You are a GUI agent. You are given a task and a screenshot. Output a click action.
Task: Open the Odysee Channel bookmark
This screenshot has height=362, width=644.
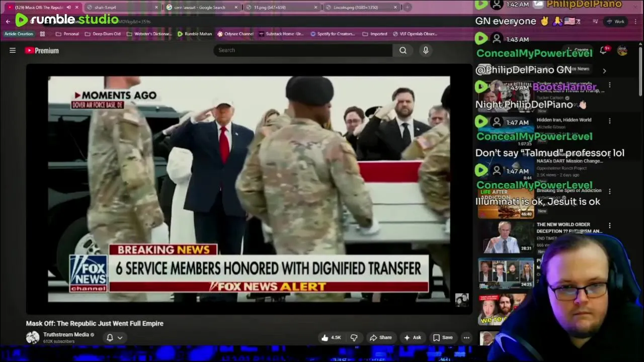click(235, 34)
